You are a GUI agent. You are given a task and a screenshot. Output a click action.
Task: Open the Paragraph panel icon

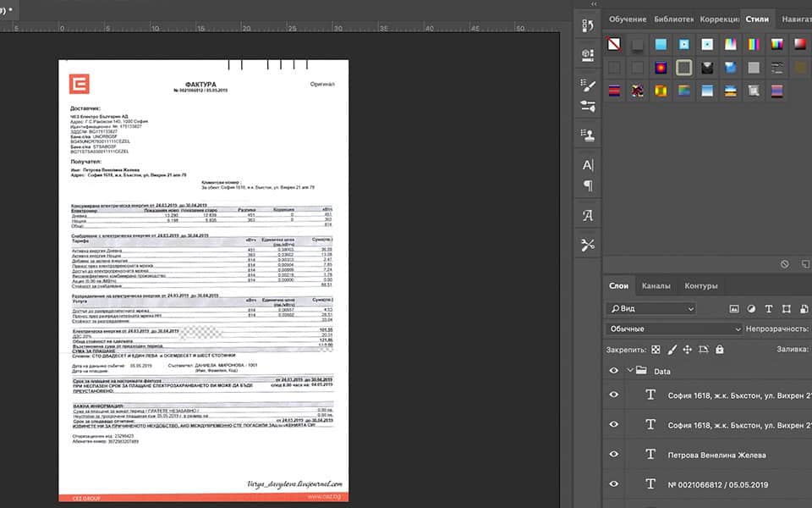[x=588, y=185]
